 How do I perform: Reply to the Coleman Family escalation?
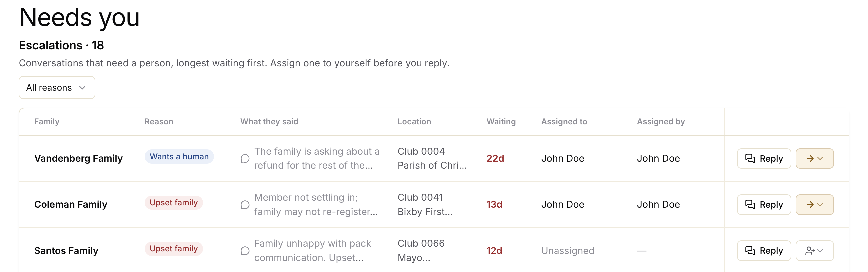[x=764, y=205]
